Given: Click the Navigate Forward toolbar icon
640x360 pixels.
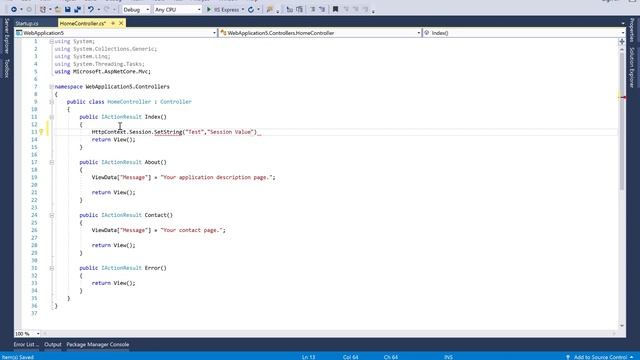Looking at the screenshot, I should pyautogui.click(x=29, y=9).
